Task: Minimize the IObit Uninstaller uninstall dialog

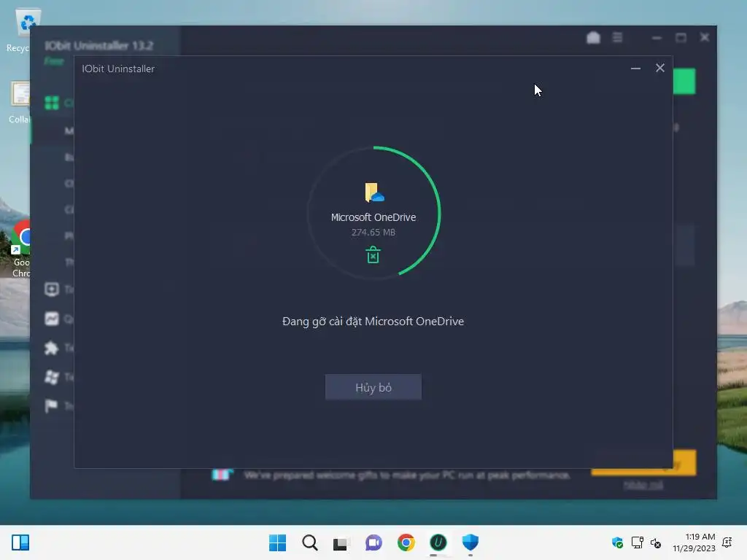Action: pyautogui.click(x=635, y=69)
